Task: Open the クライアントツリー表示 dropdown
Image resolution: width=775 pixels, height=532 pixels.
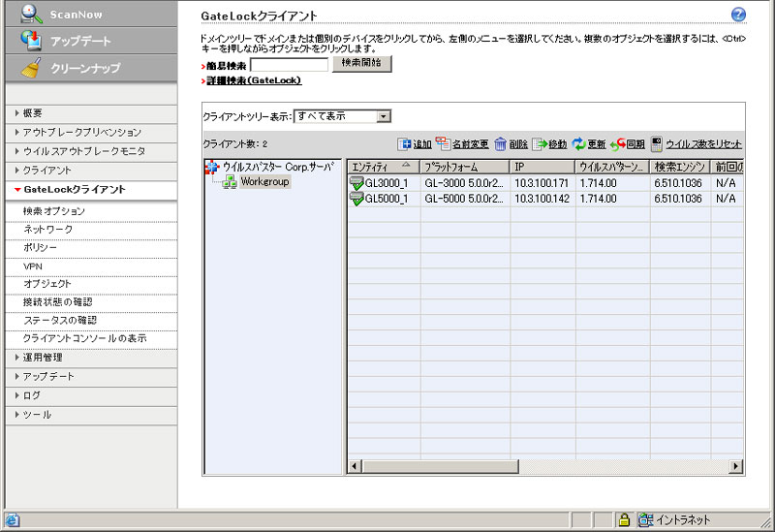Action: pyautogui.click(x=384, y=116)
